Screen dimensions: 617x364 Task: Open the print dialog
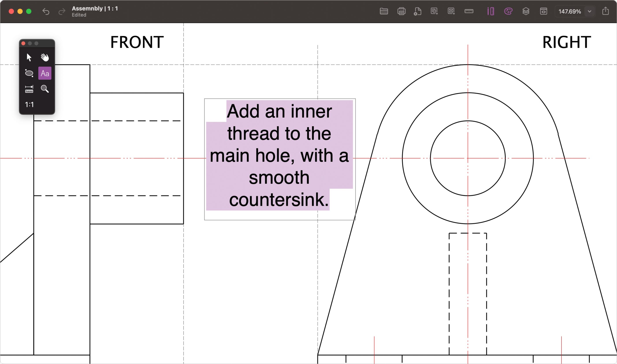point(401,11)
